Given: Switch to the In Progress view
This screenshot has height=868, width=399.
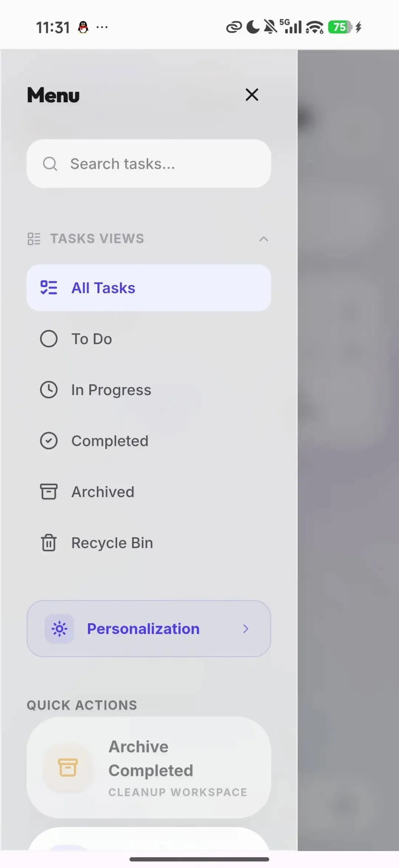Looking at the screenshot, I should pos(111,390).
